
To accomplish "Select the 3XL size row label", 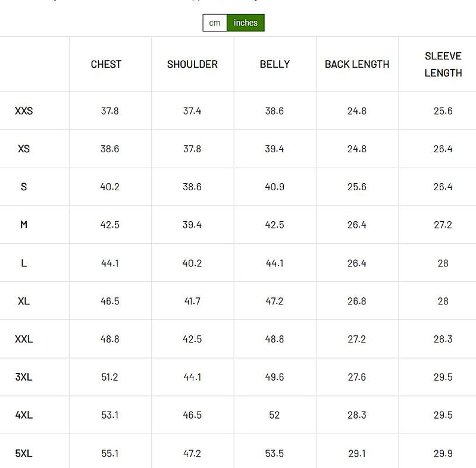I will (x=24, y=377).
